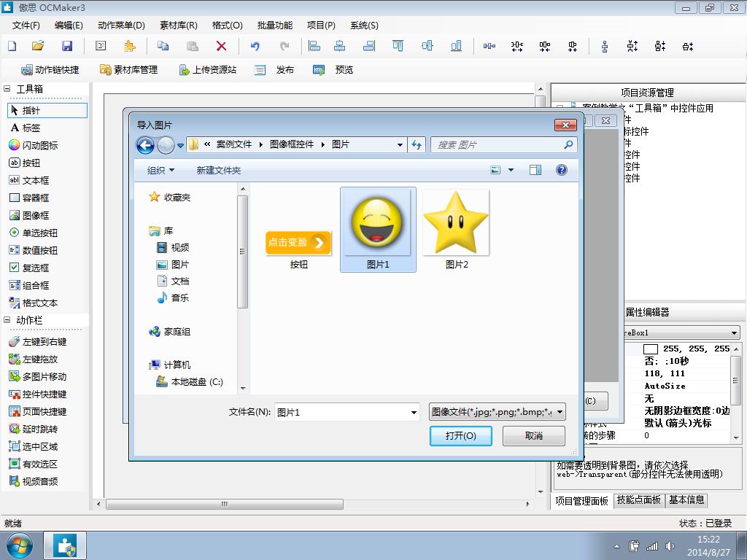Screen dimensions: 747x560
Task: Expand the address path history dropdown
Action: tap(400, 145)
